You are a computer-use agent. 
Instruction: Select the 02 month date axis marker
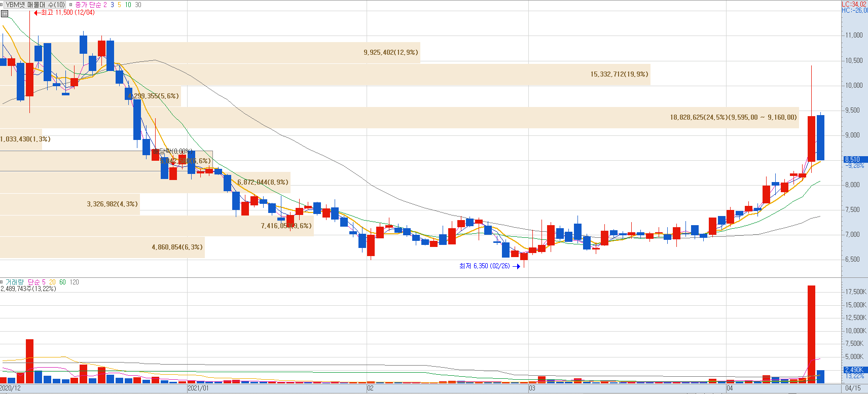coord(370,388)
